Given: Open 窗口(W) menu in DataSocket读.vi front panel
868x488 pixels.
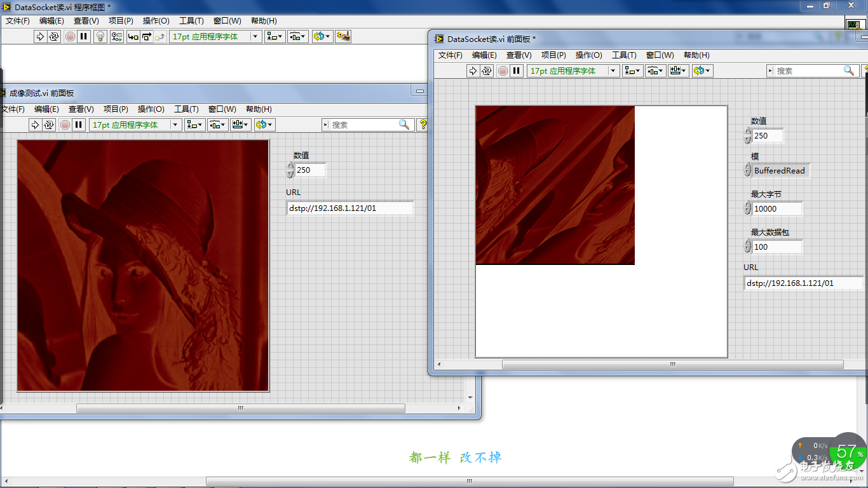Looking at the screenshot, I should click(660, 55).
